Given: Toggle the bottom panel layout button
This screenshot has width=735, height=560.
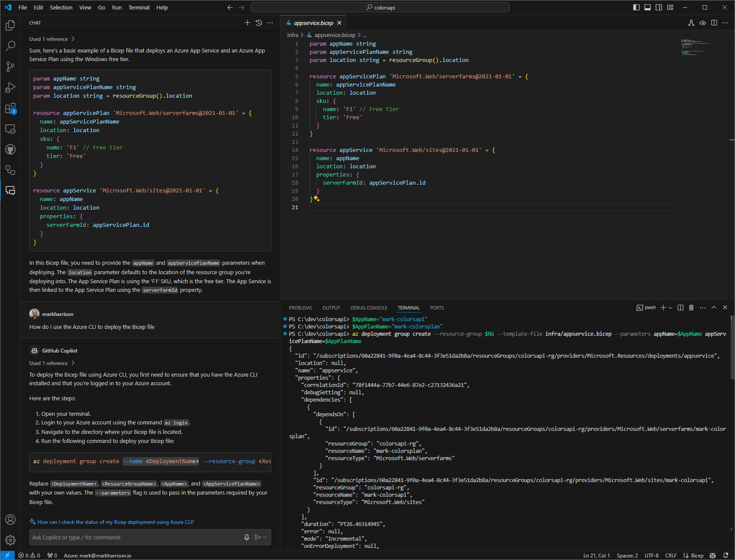Looking at the screenshot, I should click(x=648, y=7).
